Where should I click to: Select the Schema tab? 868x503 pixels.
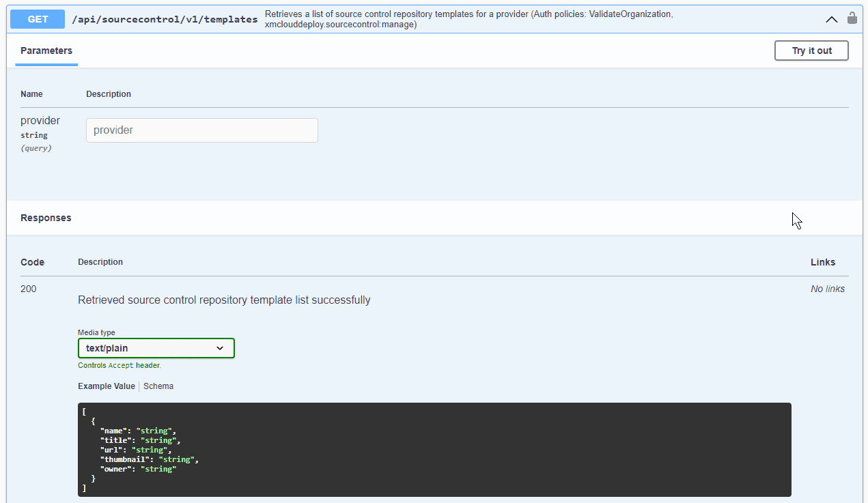click(158, 386)
